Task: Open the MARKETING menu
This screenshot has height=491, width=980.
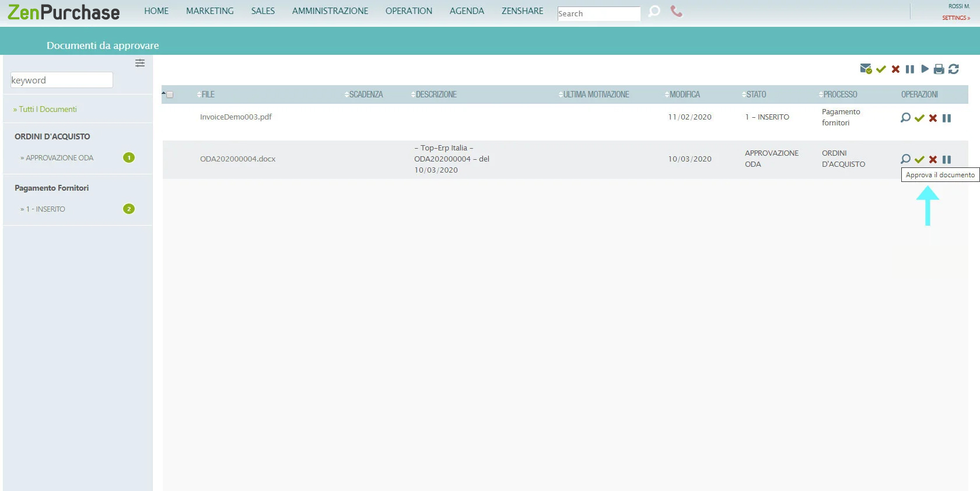Action: click(x=210, y=11)
